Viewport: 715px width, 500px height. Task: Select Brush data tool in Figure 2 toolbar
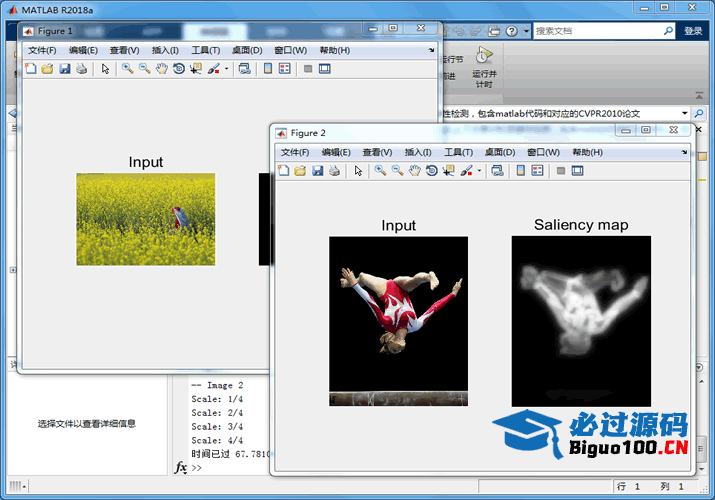pos(466,171)
